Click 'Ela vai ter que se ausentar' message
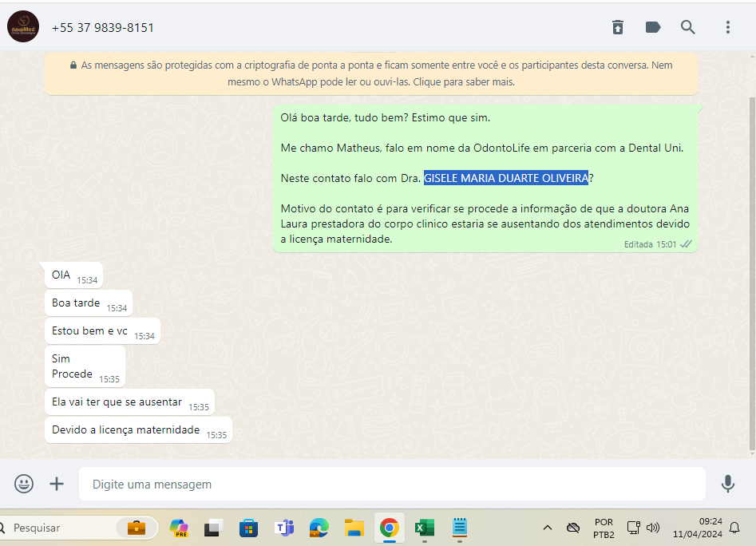 click(x=129, y=402)
